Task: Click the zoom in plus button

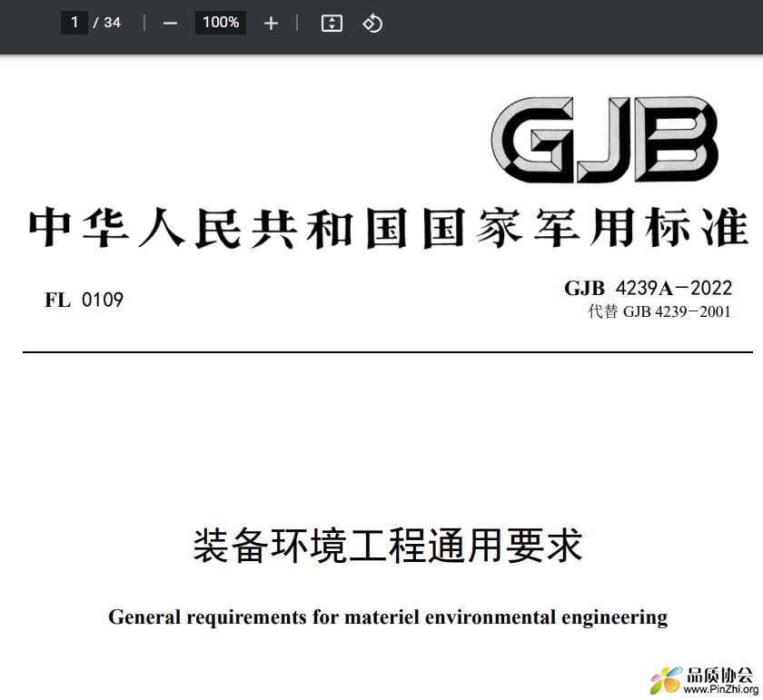Action: (271, 23)
